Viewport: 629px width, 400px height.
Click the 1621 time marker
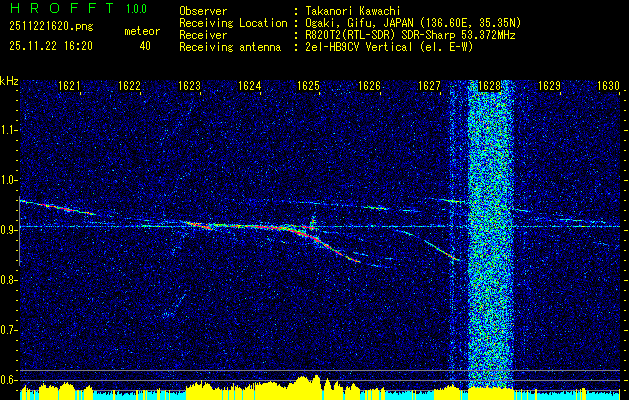pyautogui.click(x=69, y=85)
